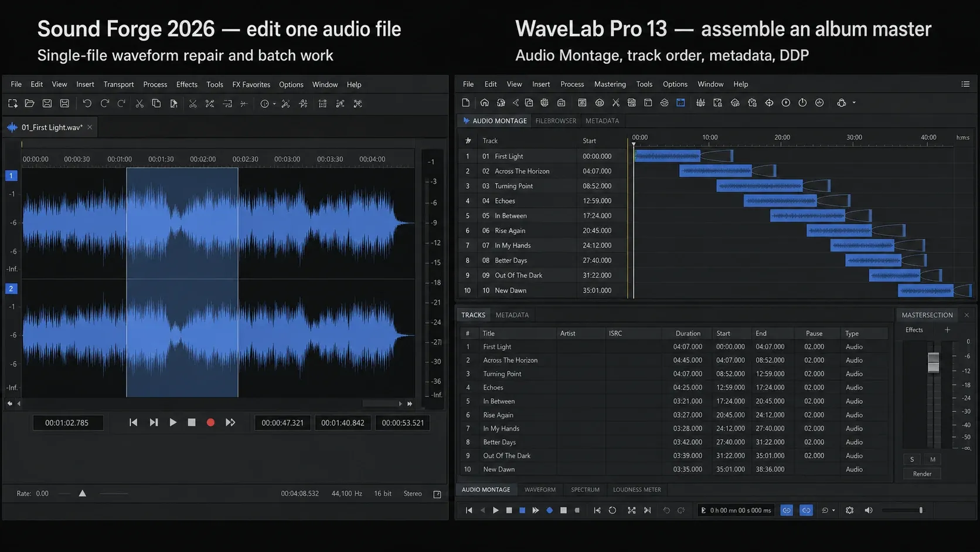The height and width of the screenshot is (552, 980).
Task: Click the Record button in Sound Forge transport
Action: click(210, 422)
